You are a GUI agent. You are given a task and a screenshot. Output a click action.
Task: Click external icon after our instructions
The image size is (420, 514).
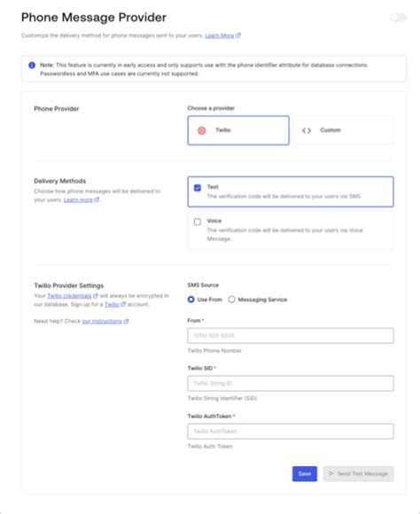point(126,321)
